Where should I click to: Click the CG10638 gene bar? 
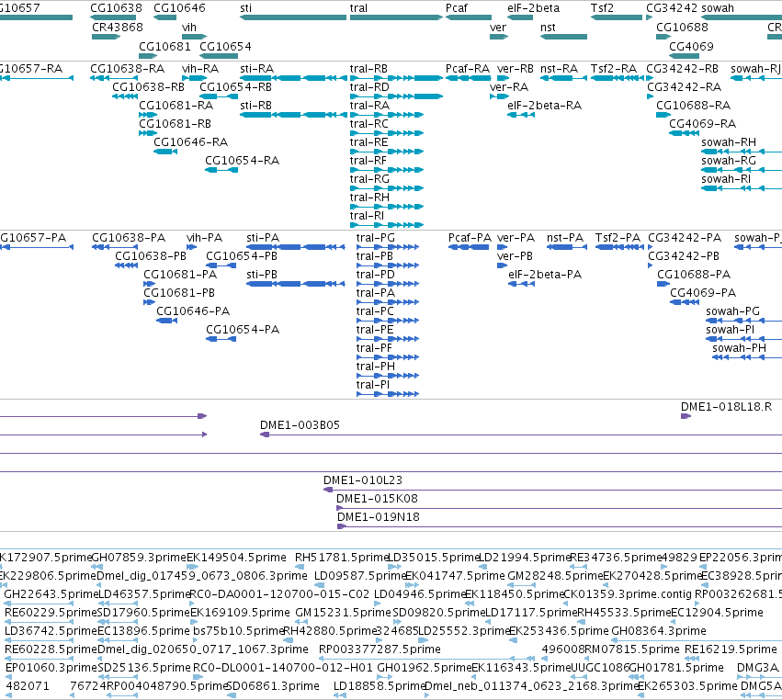tap(113, 17)
